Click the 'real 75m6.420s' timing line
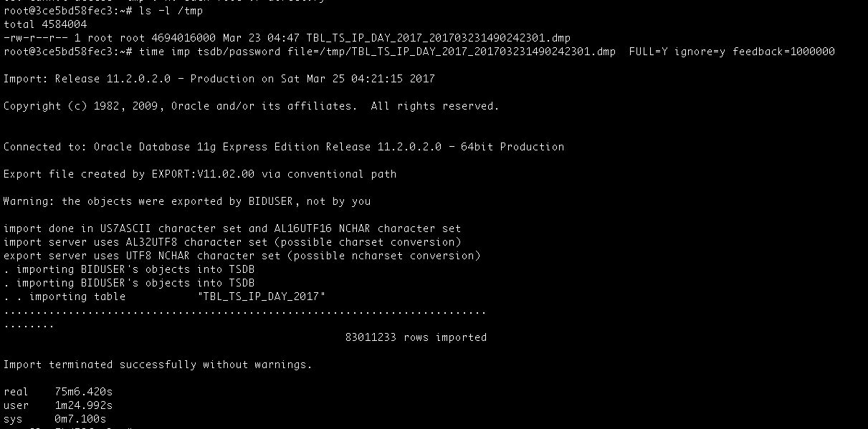868x429 pixels. 58,392
